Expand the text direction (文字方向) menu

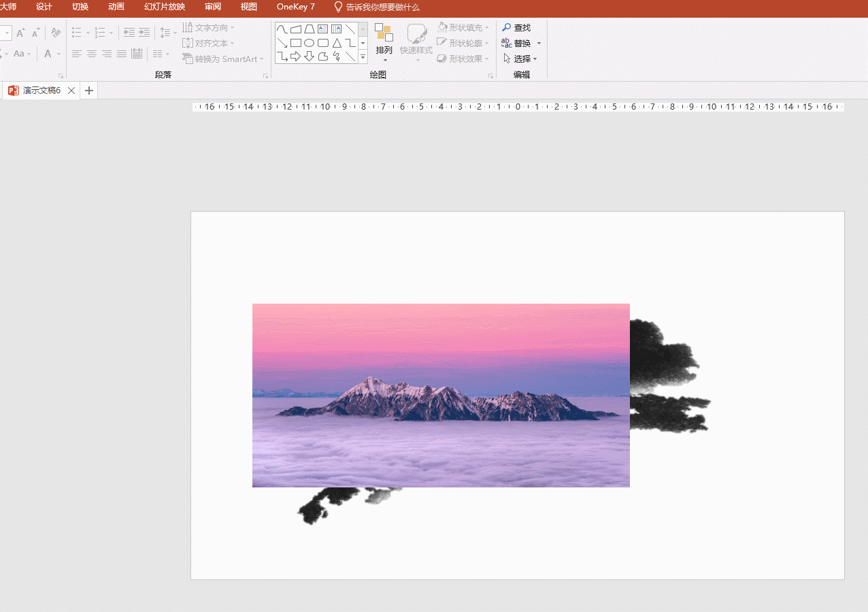[208, 28]
